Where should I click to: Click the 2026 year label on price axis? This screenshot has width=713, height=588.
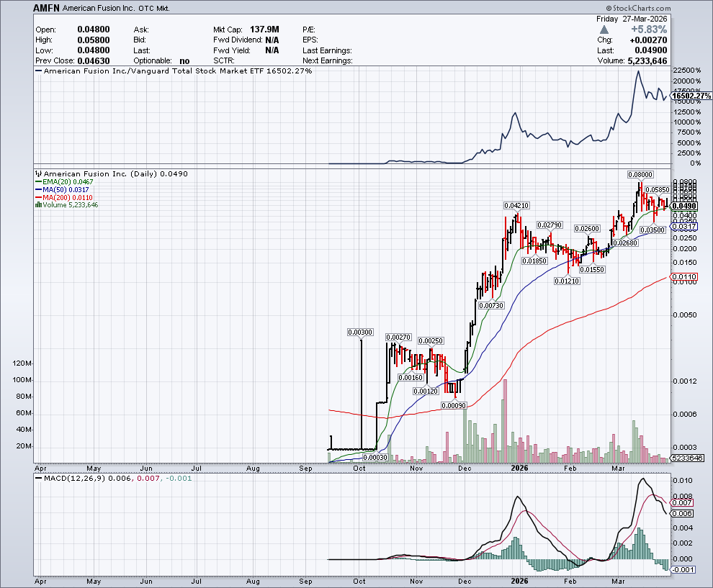coord(519,468)
